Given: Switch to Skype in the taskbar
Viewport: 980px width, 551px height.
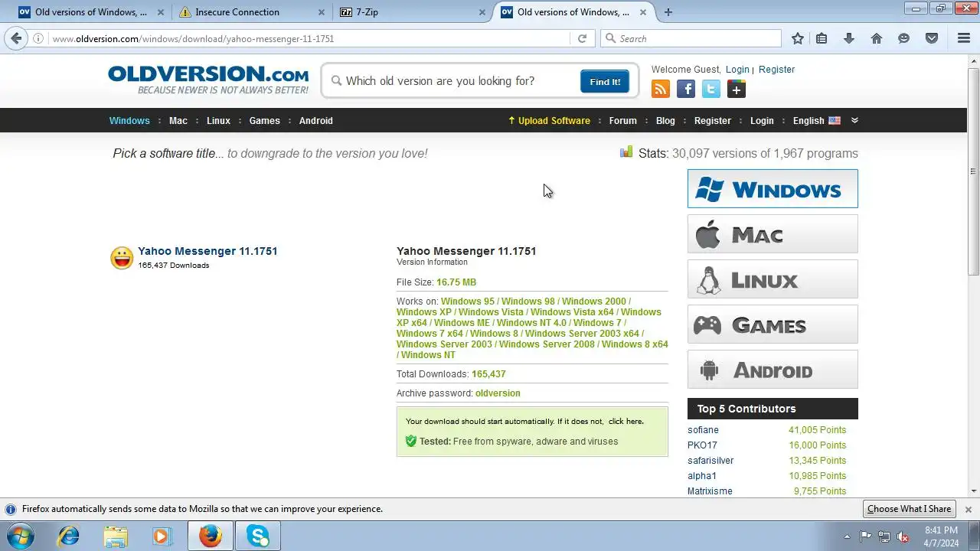Looking at the screenshot, I should click(x=258, y=536).
